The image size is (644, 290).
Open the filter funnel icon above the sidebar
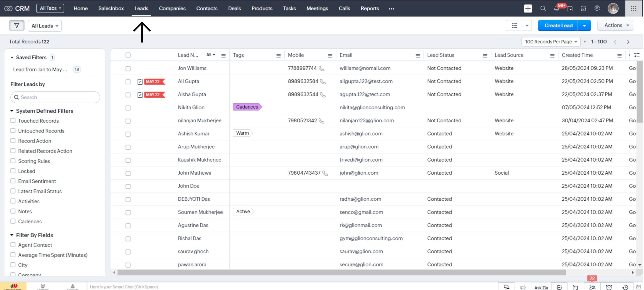tap(17, 25)
